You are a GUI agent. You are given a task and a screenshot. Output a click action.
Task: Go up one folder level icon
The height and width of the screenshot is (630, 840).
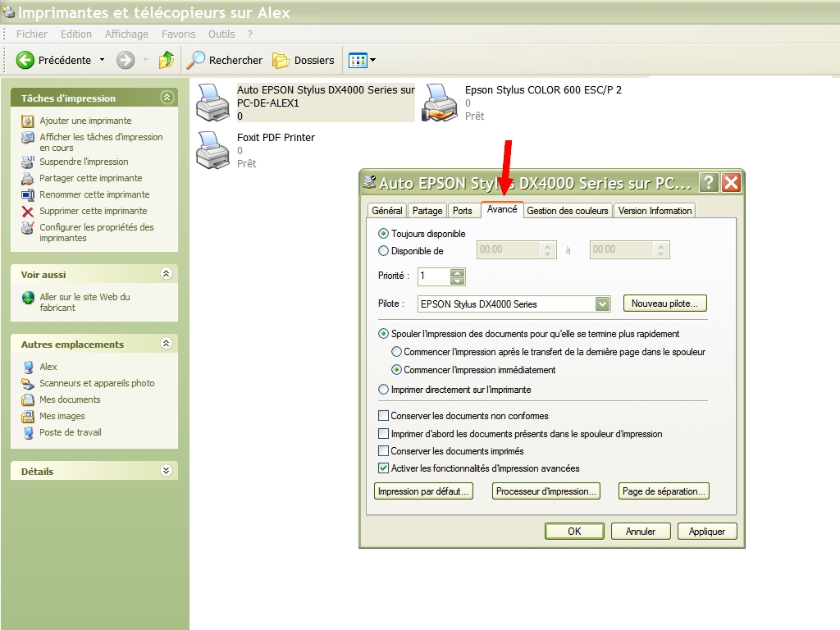pos(166,60)
